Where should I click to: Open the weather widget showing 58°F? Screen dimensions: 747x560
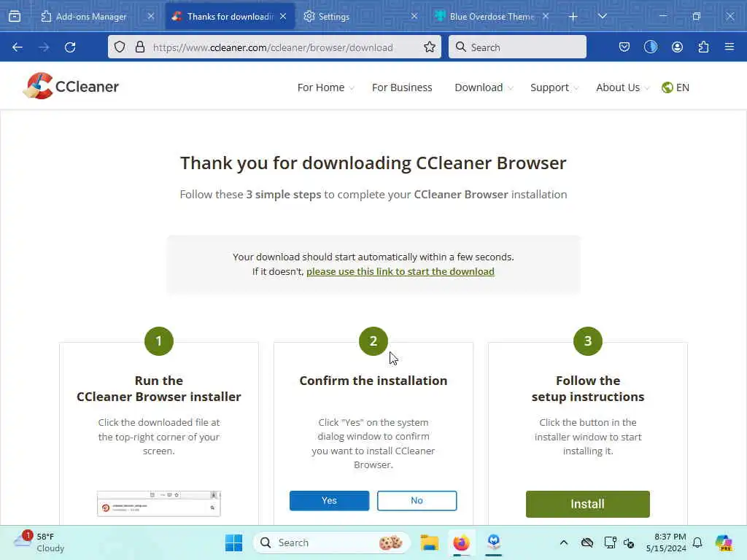pyautogui.click(x=39, y=542)
